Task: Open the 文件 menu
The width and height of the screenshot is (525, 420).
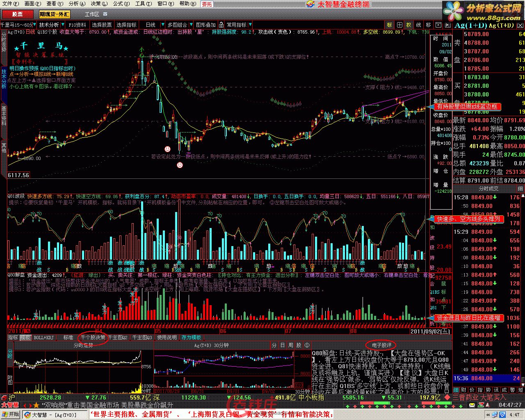Action: (10, 4)
